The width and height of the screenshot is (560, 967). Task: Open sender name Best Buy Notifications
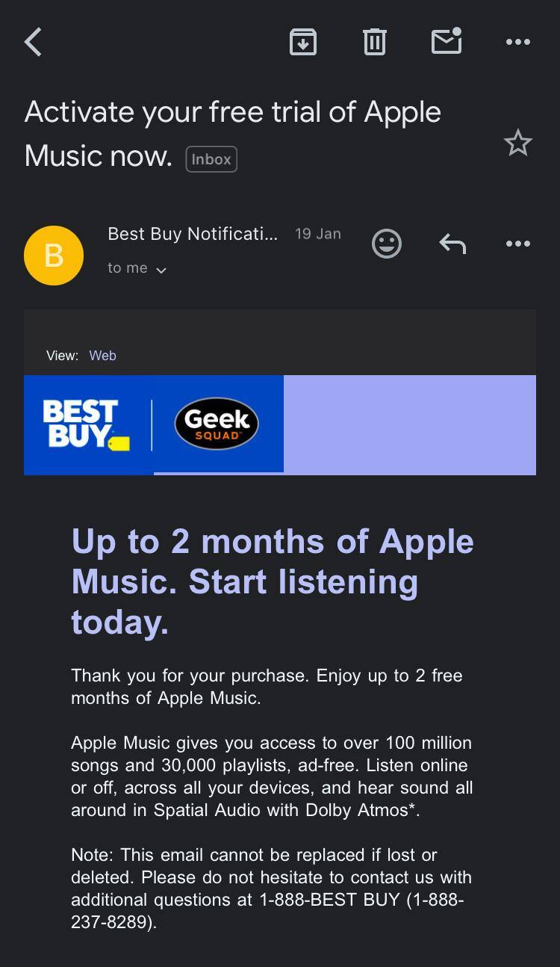[x=193, y=233]
